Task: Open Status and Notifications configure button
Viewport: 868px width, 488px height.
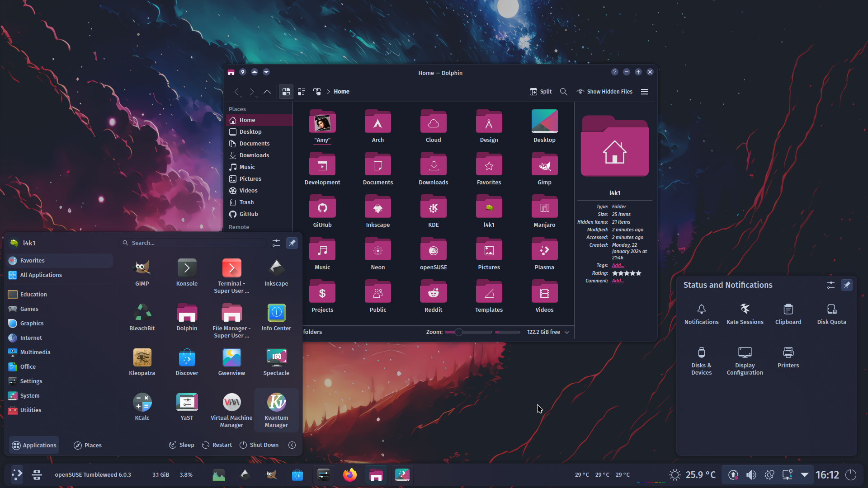Action: point(831,285)
